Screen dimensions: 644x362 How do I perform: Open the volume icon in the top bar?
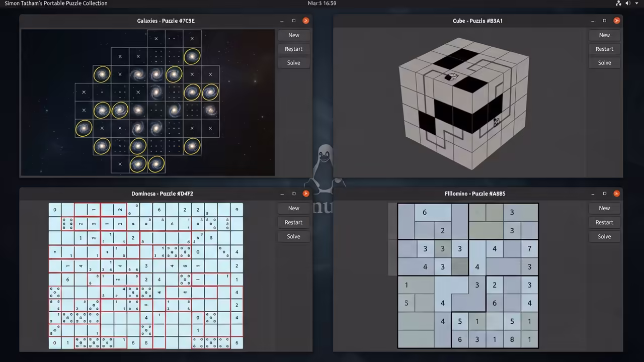click(628, 3)
